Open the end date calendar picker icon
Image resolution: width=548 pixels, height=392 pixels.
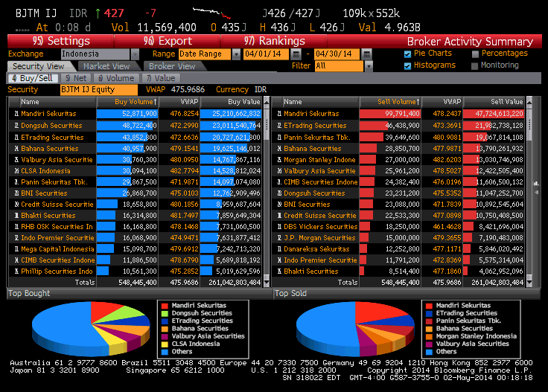366,54
